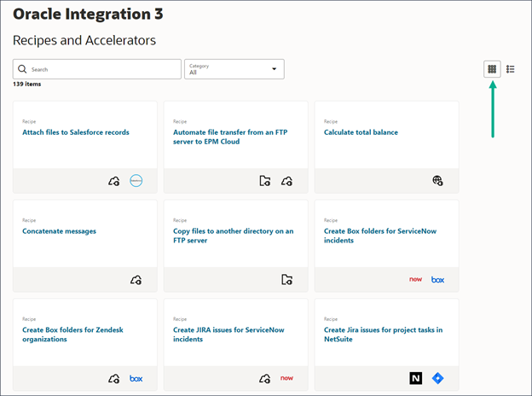532x396 pixels.
Task: Click the FTP folder icon on Automate file transfer card
Action: 265,181
